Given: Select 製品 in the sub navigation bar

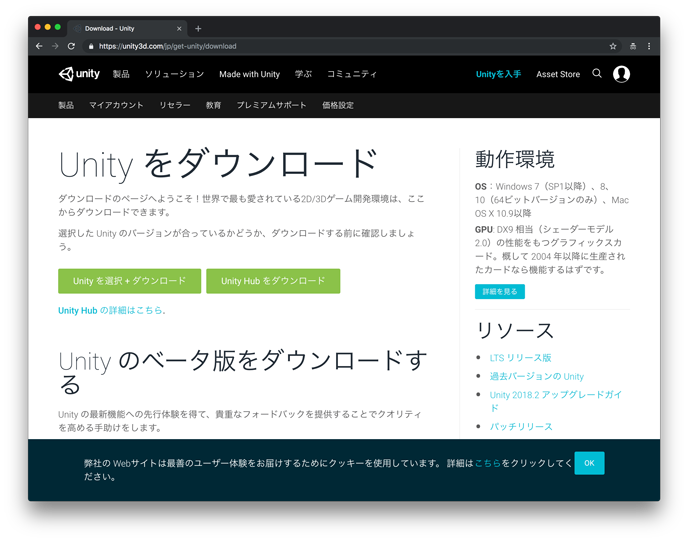Looking at the screenshot, I should [66, 105].
